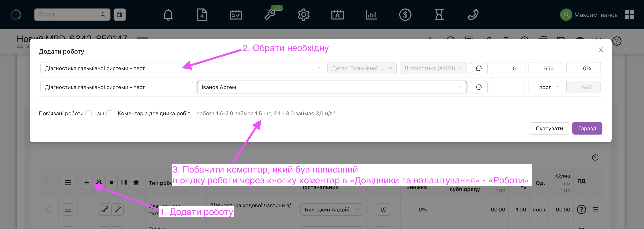The height and width of the screenshot is (229, 644).
Task: Check the table header select-all checkbox
Action: pos(49,183)
